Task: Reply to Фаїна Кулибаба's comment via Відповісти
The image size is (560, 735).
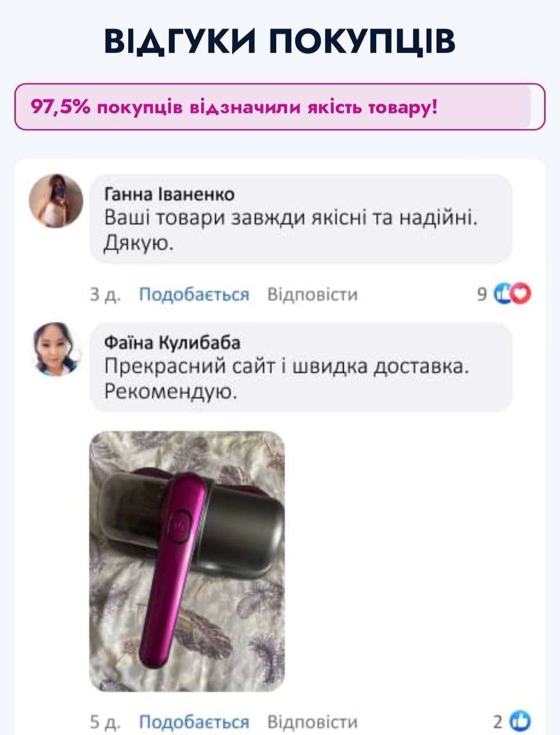Action: point(312,721)
